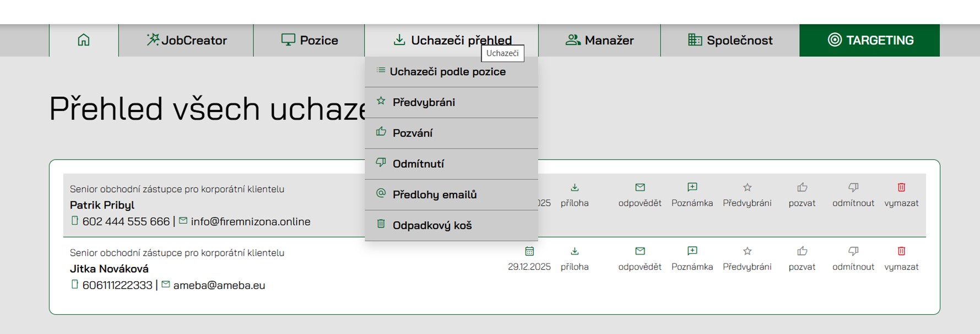Download attachment icon for Jitka Nováková
Viewport: 980px width, 334px height.
point(575,251)
